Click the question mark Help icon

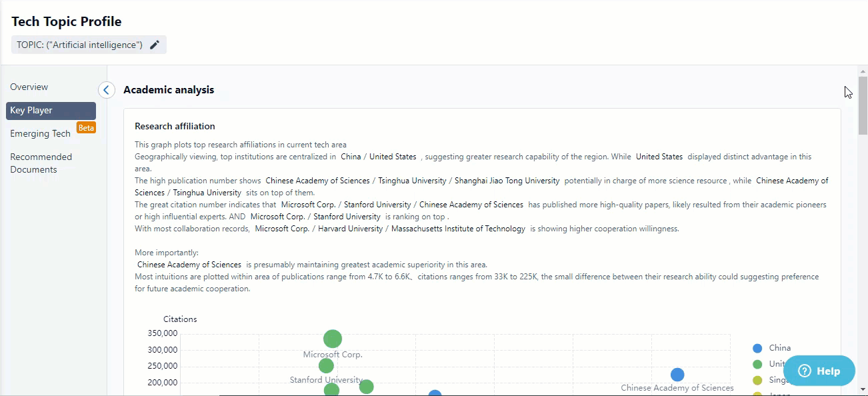(x=804, y=371)
